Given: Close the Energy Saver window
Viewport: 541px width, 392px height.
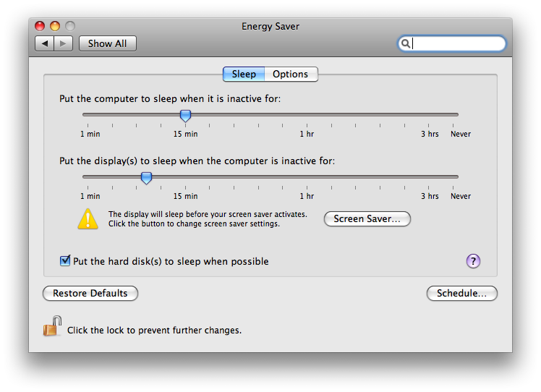Looking at the screenshot, I should pyautogui.click(x=40, y=26).
